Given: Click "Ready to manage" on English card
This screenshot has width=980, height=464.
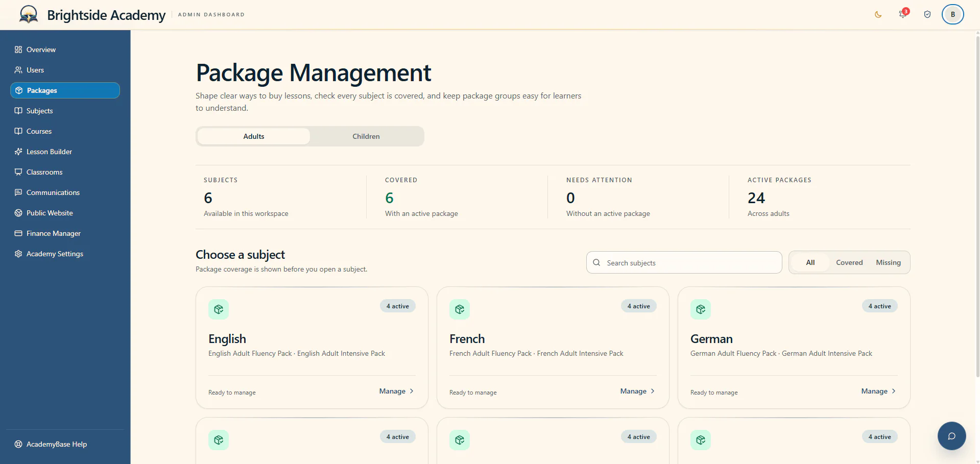Looking at the screenshot, I should (x=232, y=393).
